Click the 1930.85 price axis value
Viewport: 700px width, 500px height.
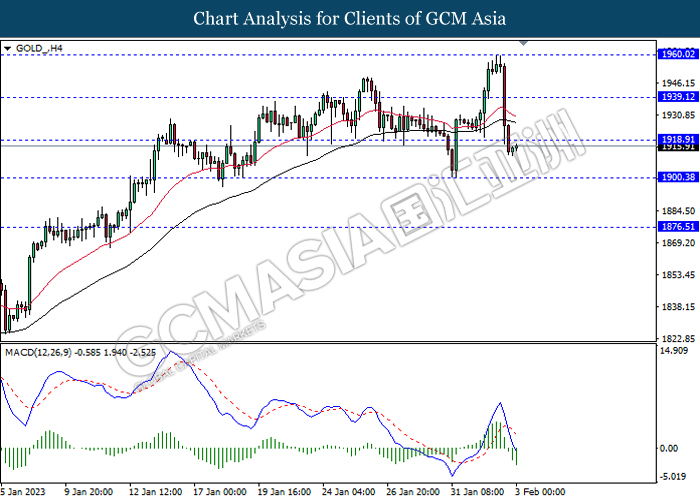click(x=678, y=115)
